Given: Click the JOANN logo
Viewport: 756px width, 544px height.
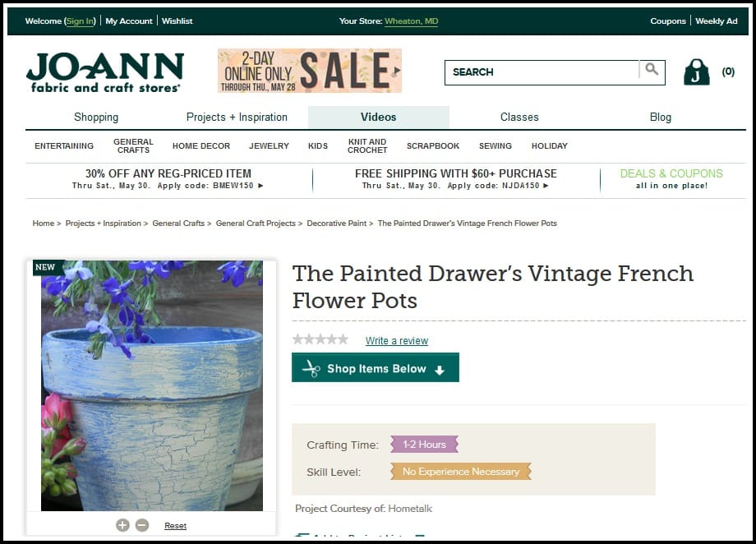Looking at the screenshot, I should 104,73.
